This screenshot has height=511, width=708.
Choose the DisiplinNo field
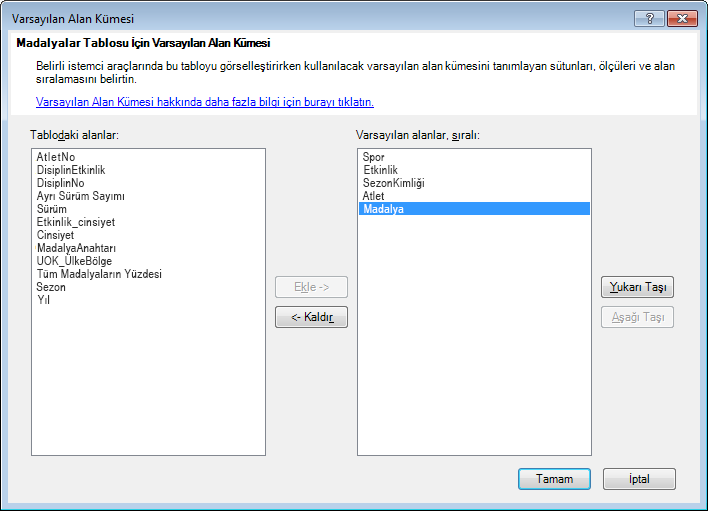coord(61,183)
